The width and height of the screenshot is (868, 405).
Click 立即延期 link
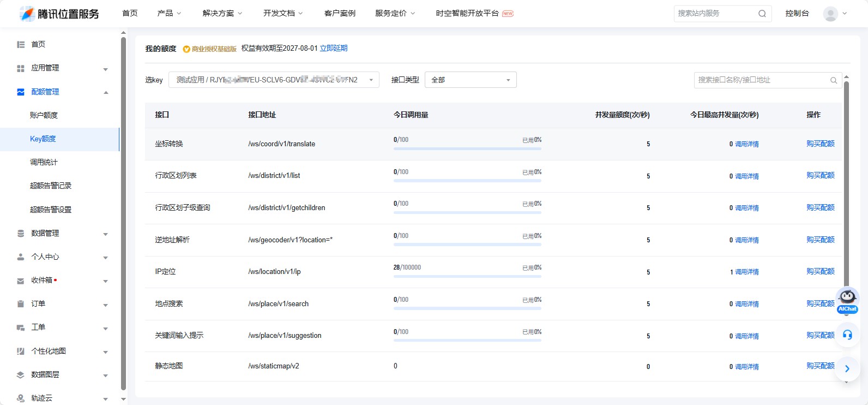tap(333, 48)
